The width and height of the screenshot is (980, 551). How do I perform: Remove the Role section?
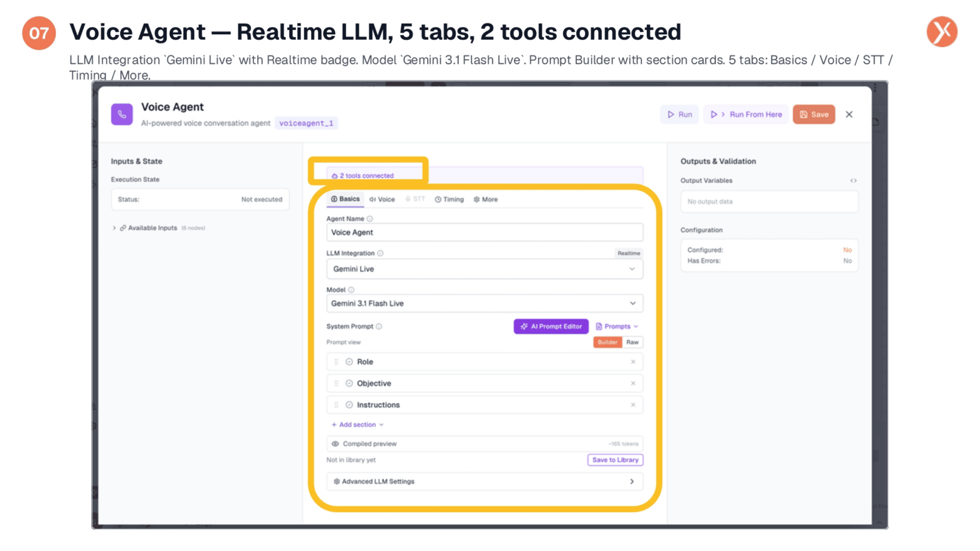pos(633,362)
